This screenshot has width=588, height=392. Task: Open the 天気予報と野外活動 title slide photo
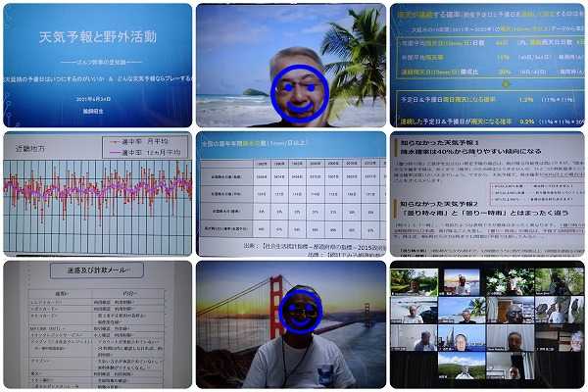97,66
